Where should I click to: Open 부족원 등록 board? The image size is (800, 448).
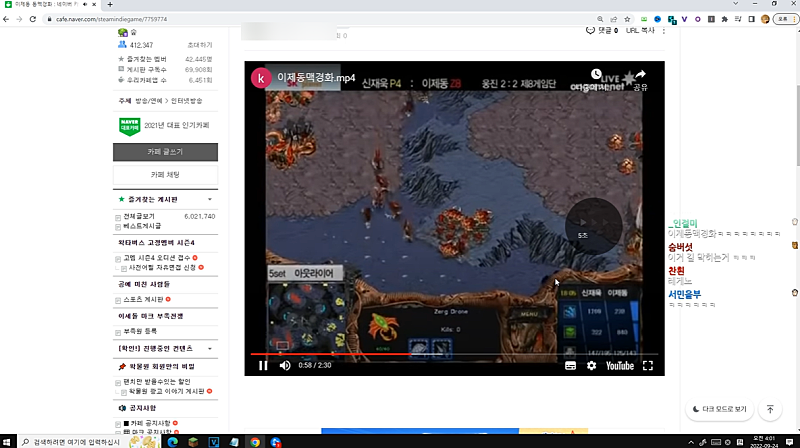click(140, 331)
